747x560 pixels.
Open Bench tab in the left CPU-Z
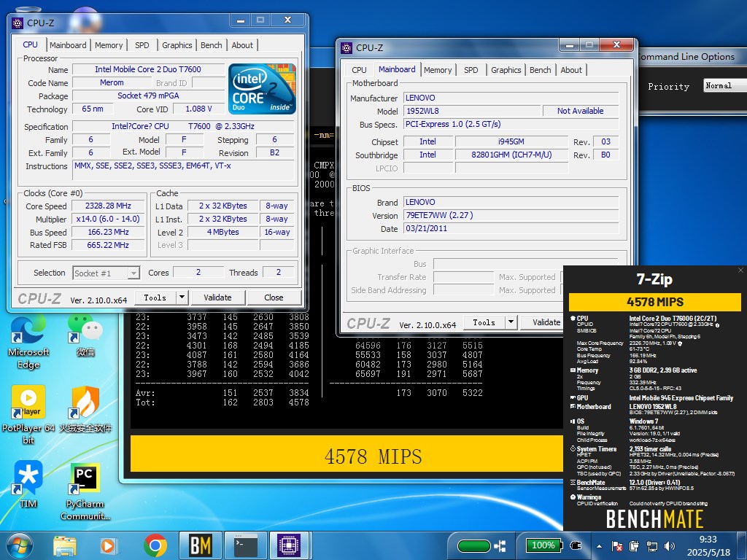[x=211, y=45]
